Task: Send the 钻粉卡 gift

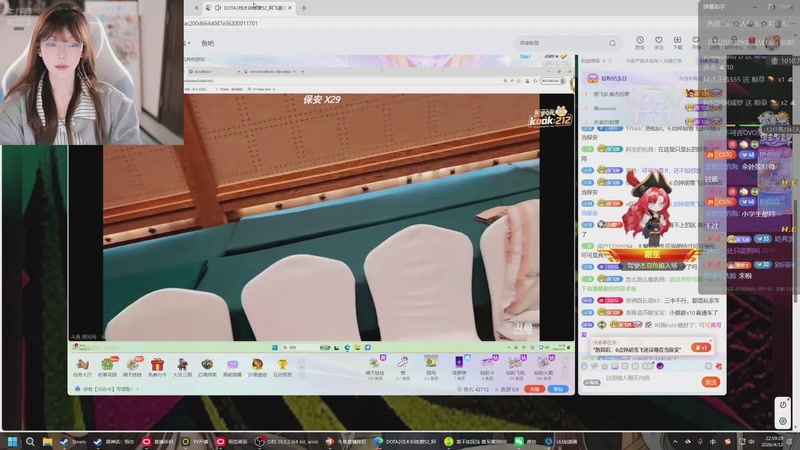Action: click(x=487, y=367)
